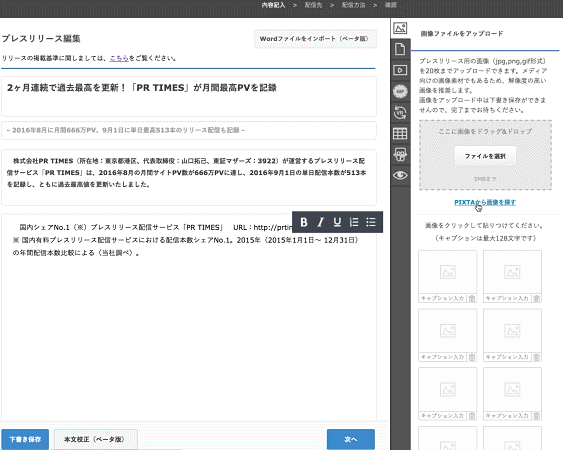Open the GIF animation panel icon
The height and width of the screenshot is (450, 563).
pyautogui.click(x=400, y=91)
